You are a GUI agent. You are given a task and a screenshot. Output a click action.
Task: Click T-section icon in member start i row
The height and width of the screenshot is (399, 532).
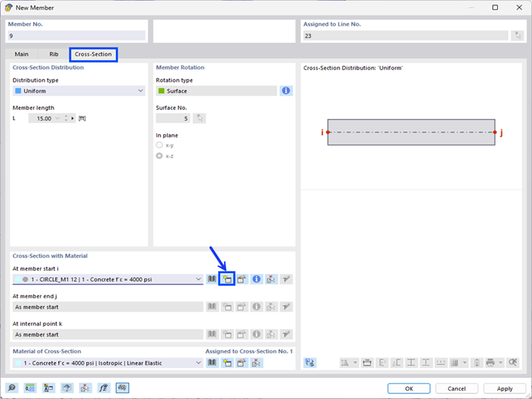click(x=286, y=279)
